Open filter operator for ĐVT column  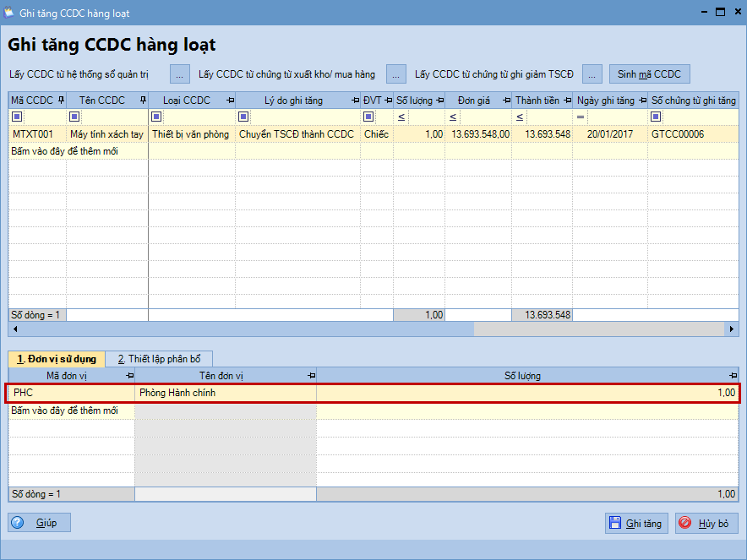coord(368,117)
